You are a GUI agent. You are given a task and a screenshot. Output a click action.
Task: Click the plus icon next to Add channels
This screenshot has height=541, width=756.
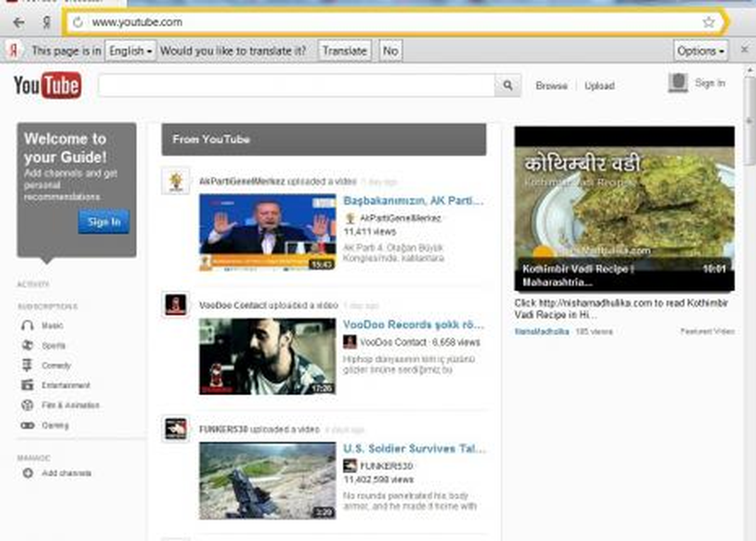[x=27, y=473]
